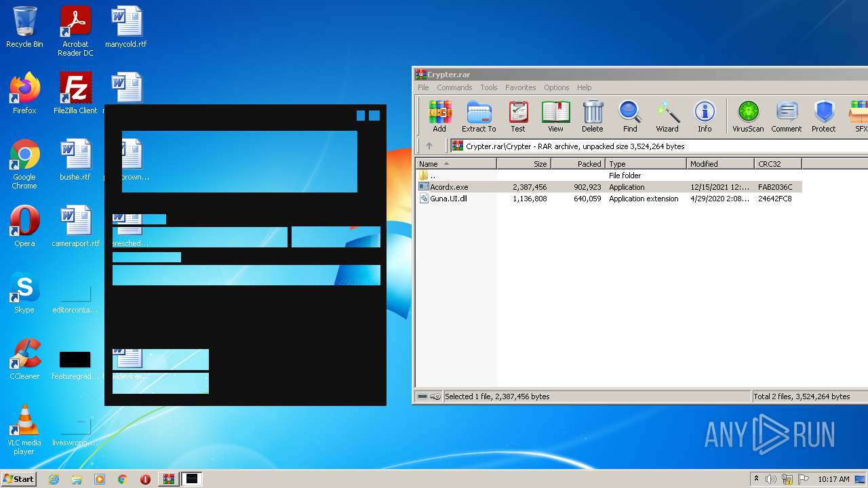Click the Recycle Bin desktop icon
868x488 pixels.
24,27
